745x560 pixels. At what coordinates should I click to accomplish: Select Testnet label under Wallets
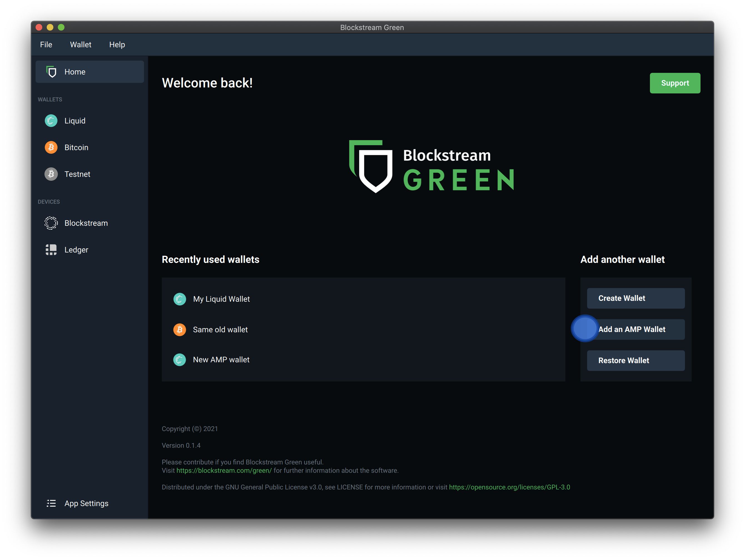[78, 174]
